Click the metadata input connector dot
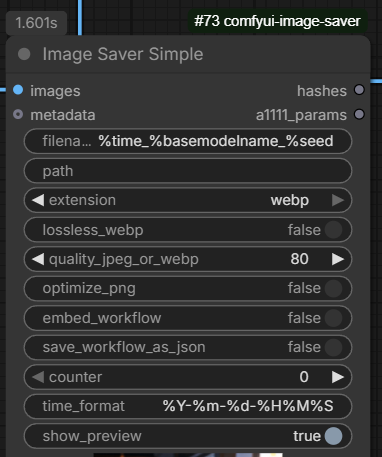 pos(18,114)
